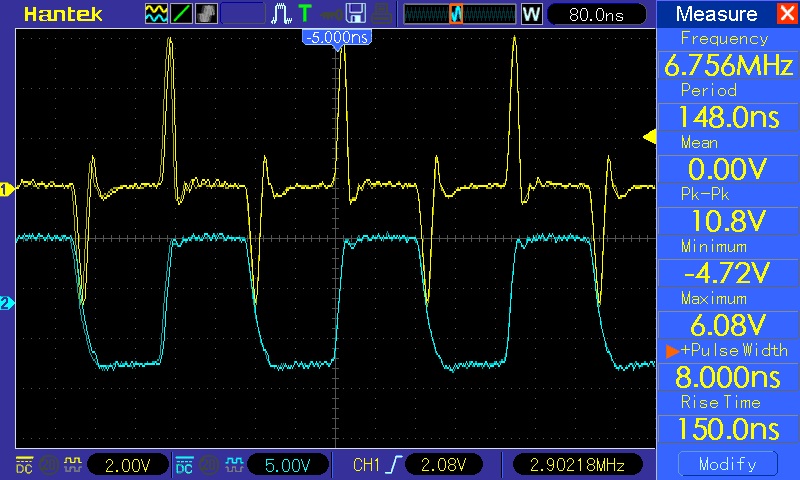Click the yellow CH1 DC coupling icon
Image resolution: width=800 pixels, height=480 pixels.
click(x=24, y=465)
